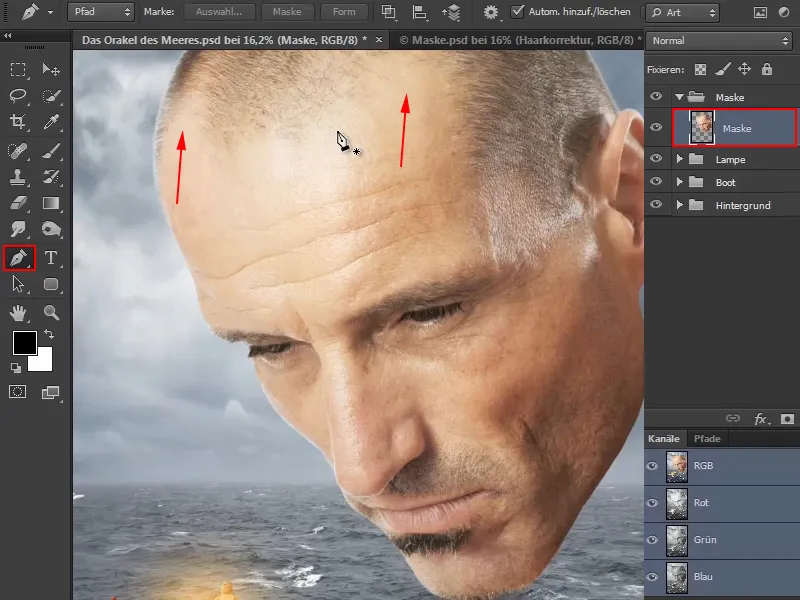
Task: Activate the horizontal Type tool
Action: (51, 258)
